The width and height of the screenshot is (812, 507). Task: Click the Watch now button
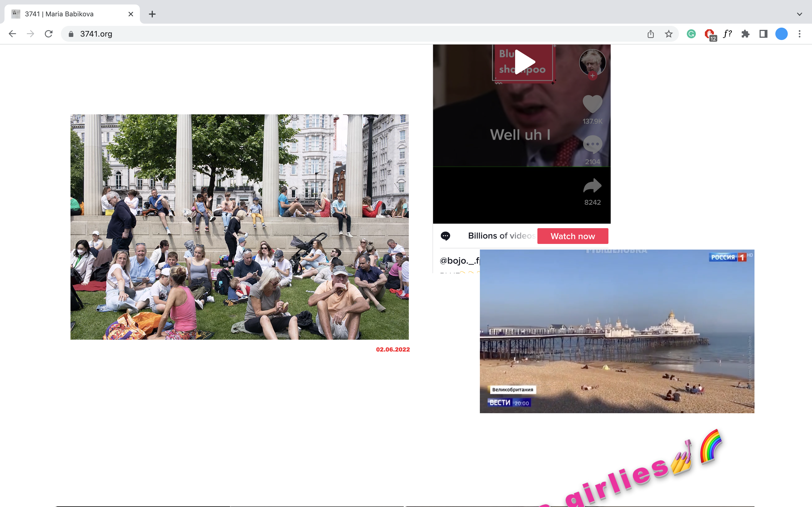(572, 236)
